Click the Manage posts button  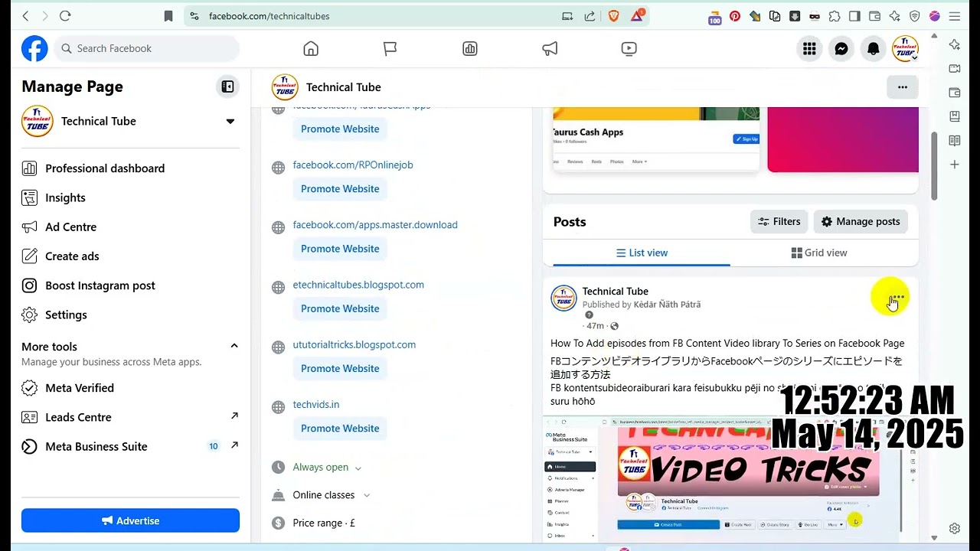click(861, 222)
